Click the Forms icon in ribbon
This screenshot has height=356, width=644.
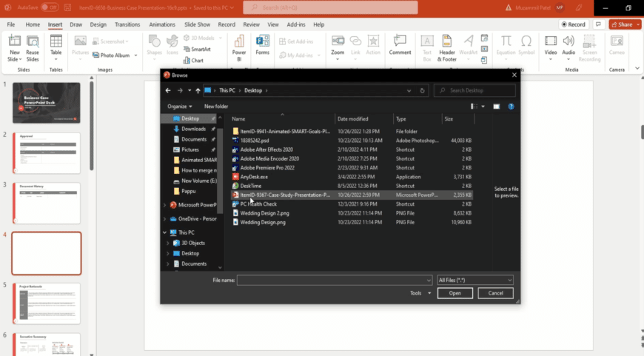tap(262, 44)
